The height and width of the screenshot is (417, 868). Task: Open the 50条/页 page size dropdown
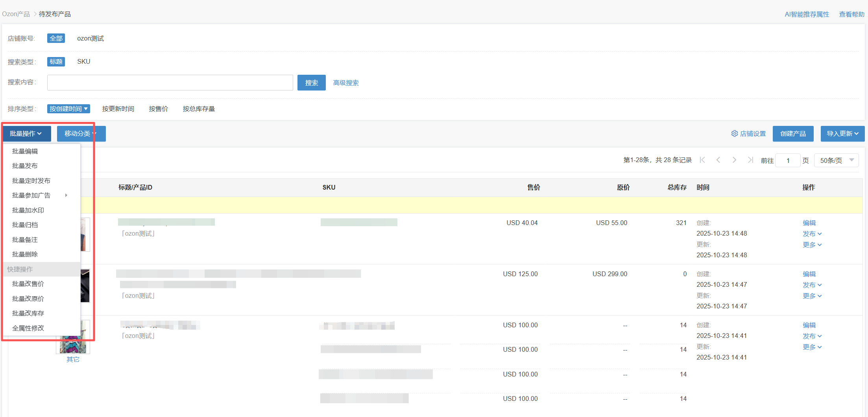(836, 161)
